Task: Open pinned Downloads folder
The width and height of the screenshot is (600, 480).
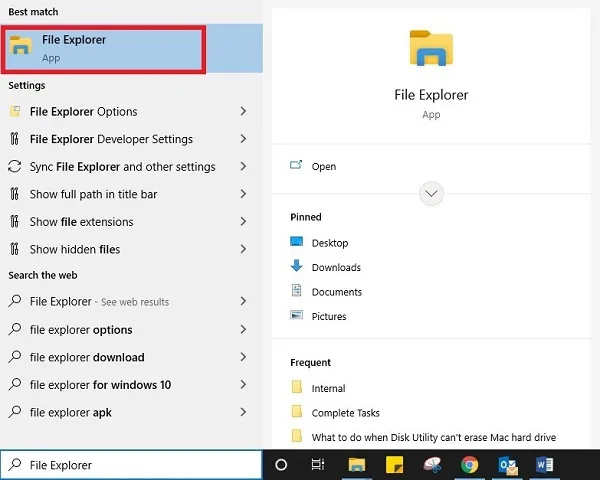Action: (336, 267)
